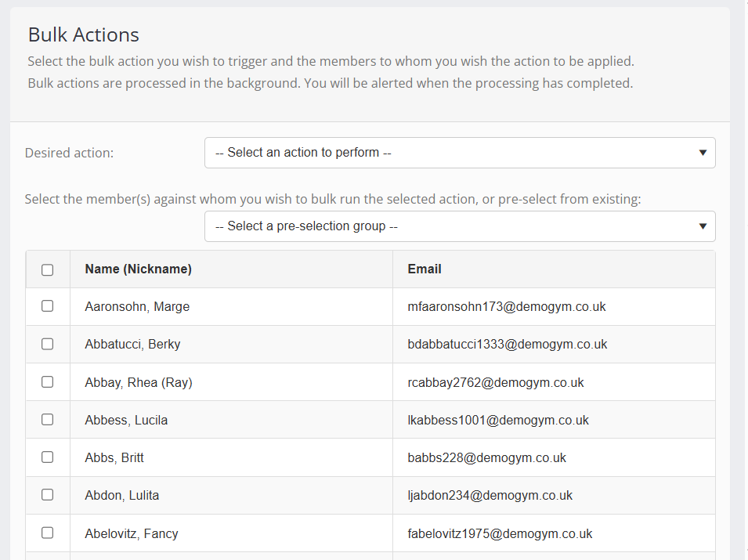Tick the checkbox for Abbess, Lucila

pyautogui.click(x=48, y=420)
